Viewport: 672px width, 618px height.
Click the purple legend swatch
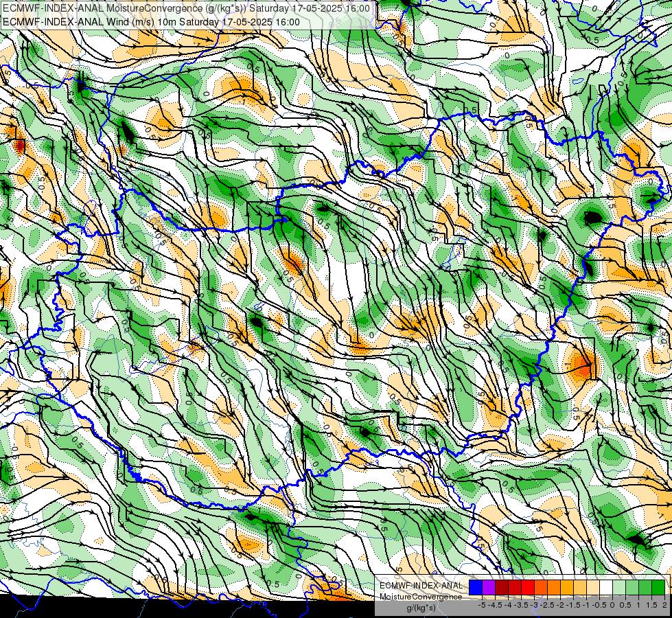pos(489,588)
